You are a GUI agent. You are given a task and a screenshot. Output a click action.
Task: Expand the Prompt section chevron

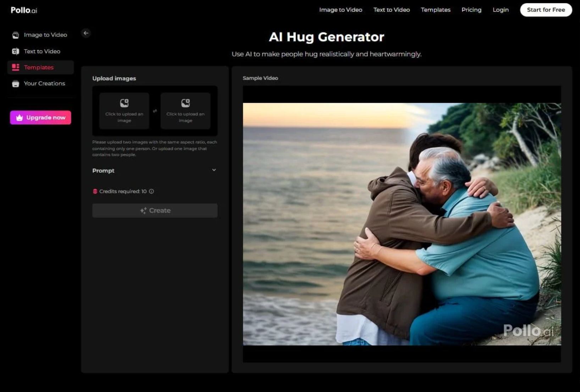[214, 170]
